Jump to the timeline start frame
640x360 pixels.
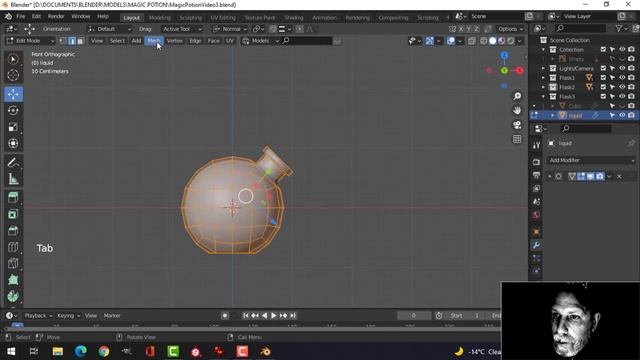pyautogui.click(x=245, y=316)
